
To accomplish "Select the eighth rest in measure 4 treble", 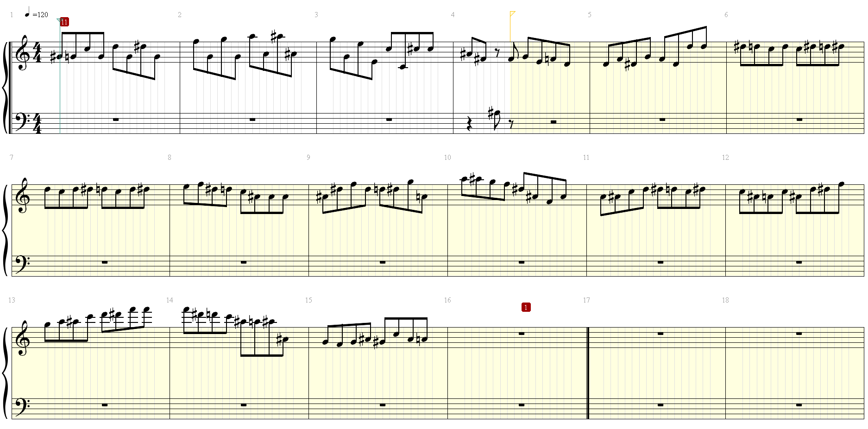I will [x=497, y=52].
